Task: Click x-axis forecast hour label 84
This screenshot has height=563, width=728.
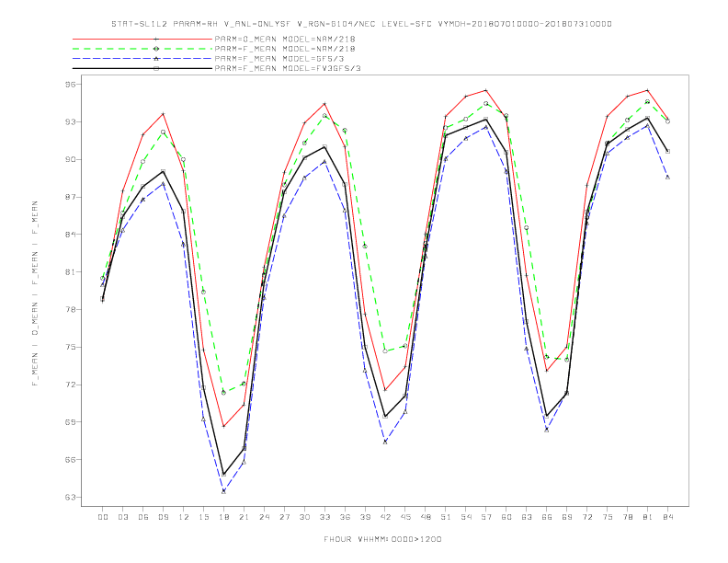Action: click(x=668, y=517)
